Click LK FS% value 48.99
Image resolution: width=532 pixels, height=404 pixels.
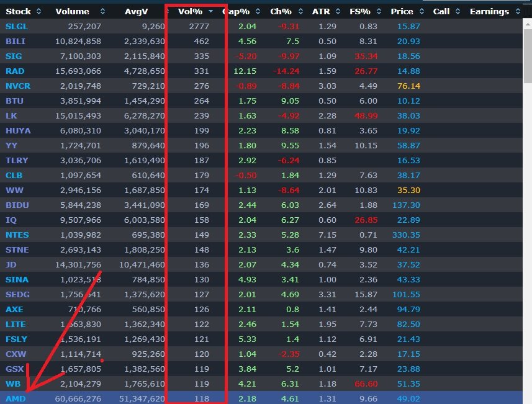coord(366,115)
